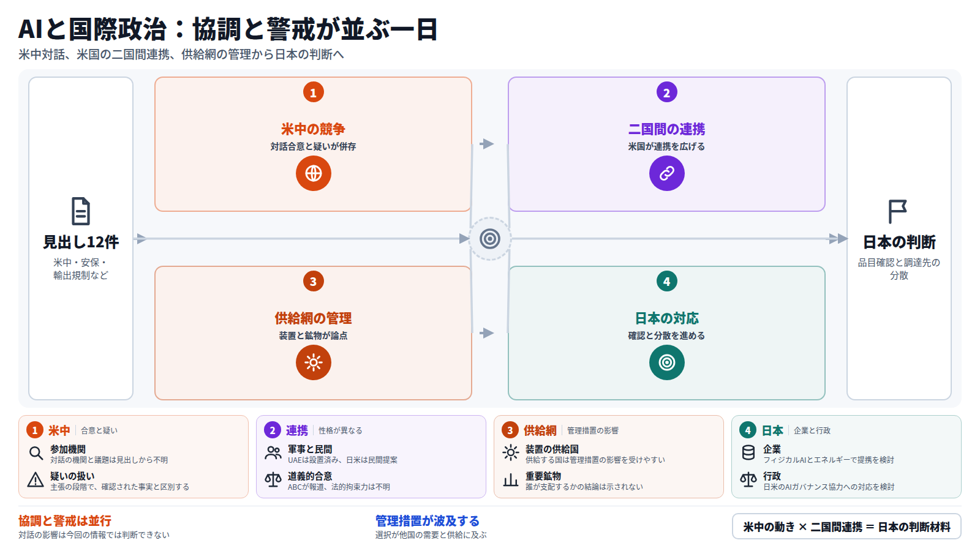Click the text ABCが報道、法的拘束力は不明
This screenshot has width=980, height=551.
[x=339, y=487]
